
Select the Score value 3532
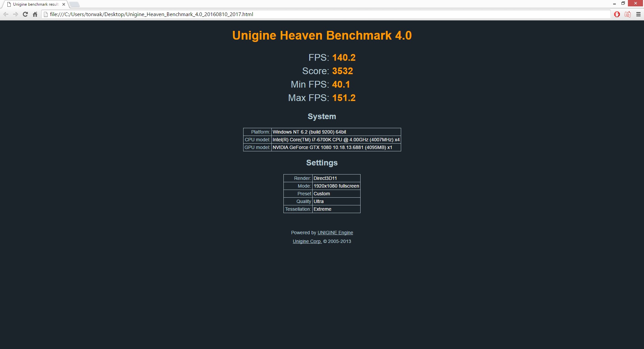(342, 71)
